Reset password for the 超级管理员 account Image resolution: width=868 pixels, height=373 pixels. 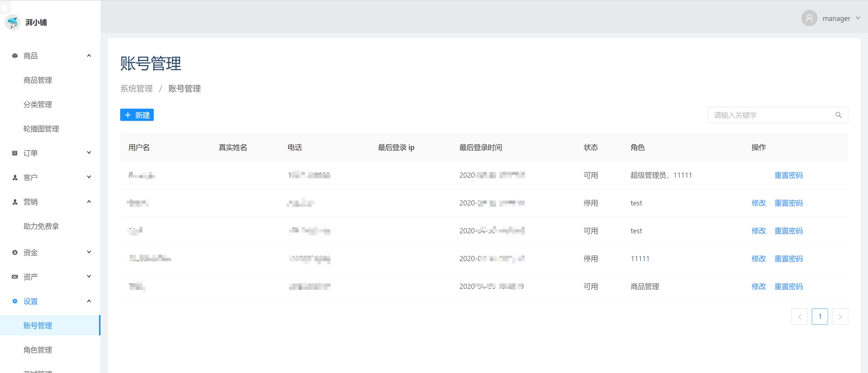click(x=788, y=175)
